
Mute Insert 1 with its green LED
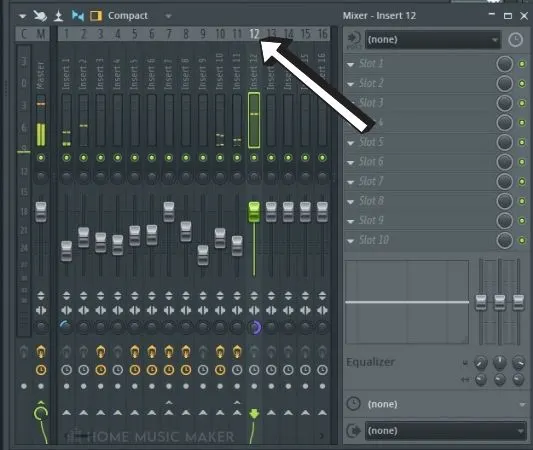(x=66, y=158)
